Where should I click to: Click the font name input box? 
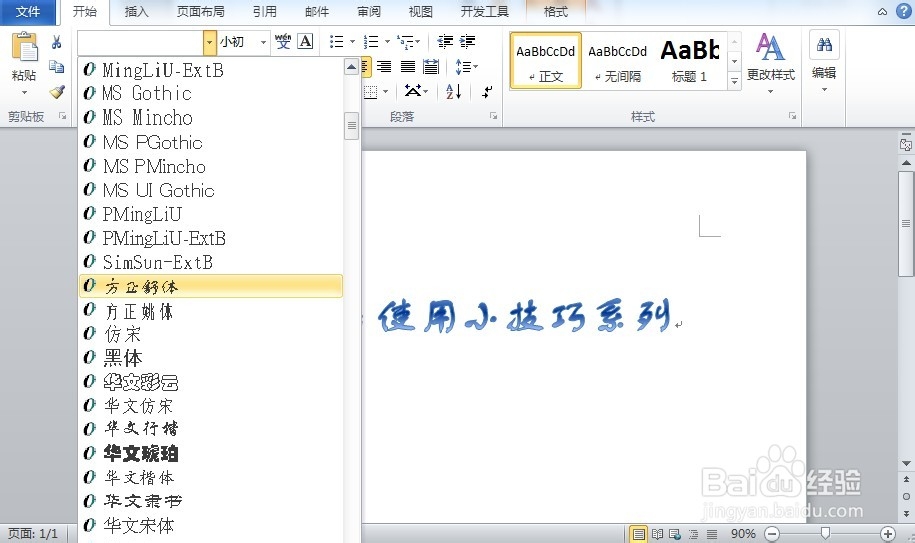point(141,42)
